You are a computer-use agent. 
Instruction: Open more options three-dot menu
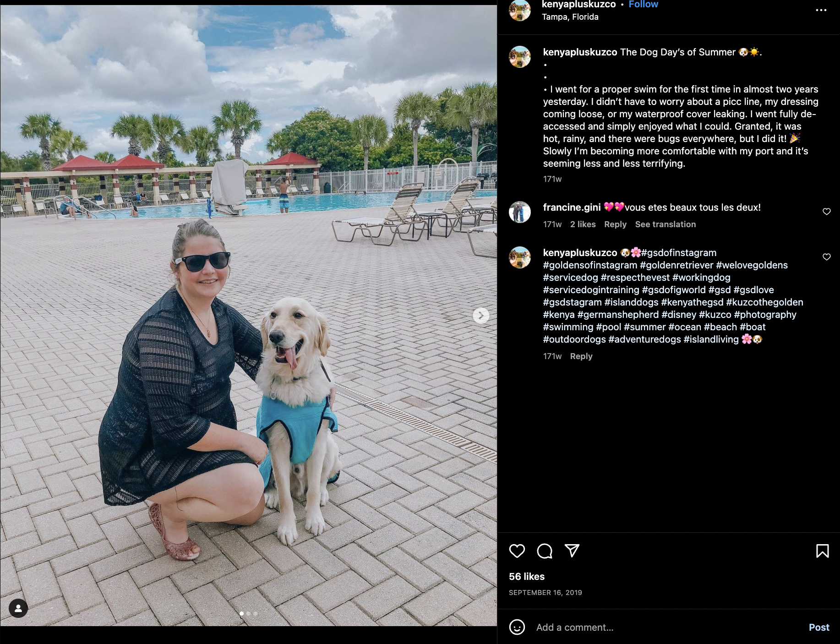(821, 10)
